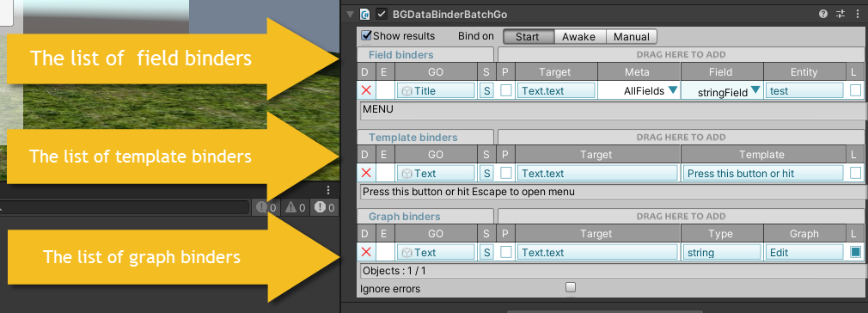Select the Text GameObject in Template binders
The width and height of the screenshot is (868, 313).
click(x=436, y=174)
